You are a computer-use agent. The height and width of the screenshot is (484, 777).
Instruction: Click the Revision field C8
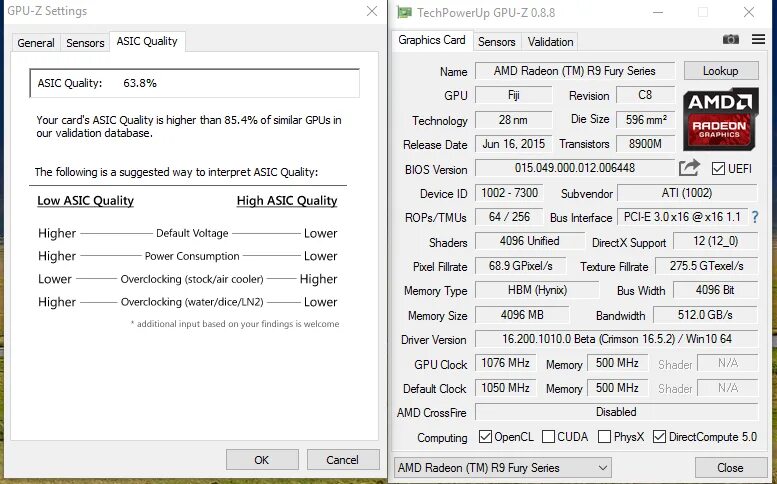pyautogui.click(x=645, y=95)
